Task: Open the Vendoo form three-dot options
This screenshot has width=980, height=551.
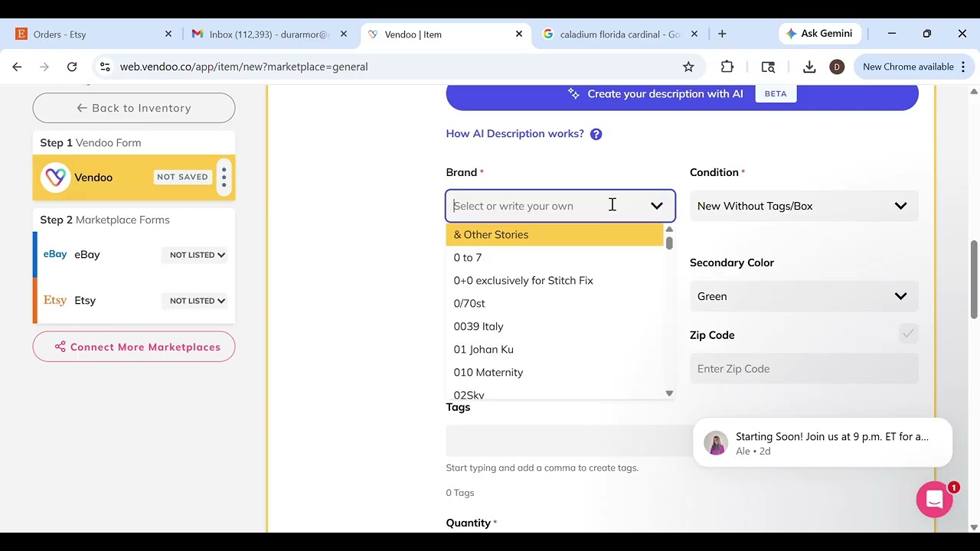Action: (x=224, y=177)
